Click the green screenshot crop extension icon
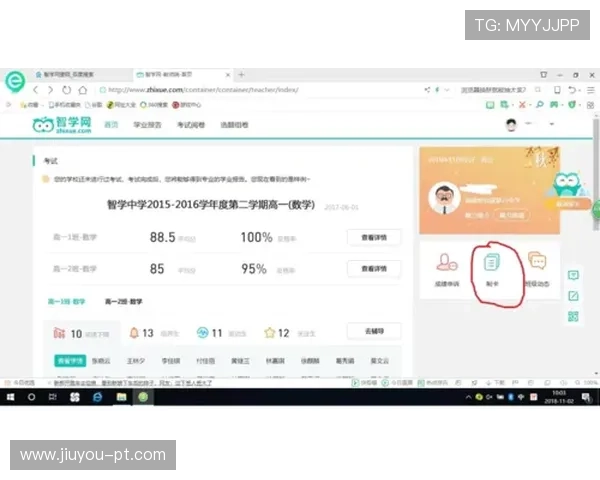Screen dimensions: 600x480 coord(504,104)
